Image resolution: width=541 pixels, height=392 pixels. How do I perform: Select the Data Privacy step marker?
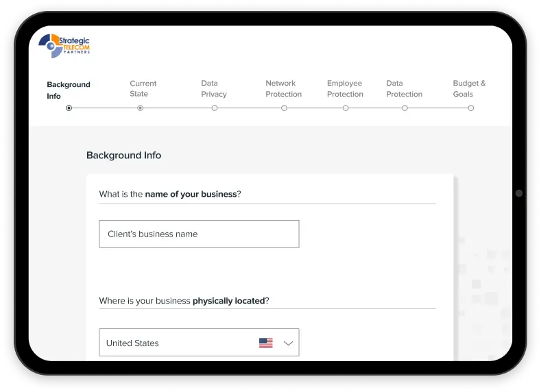click(x=215, y=108)
